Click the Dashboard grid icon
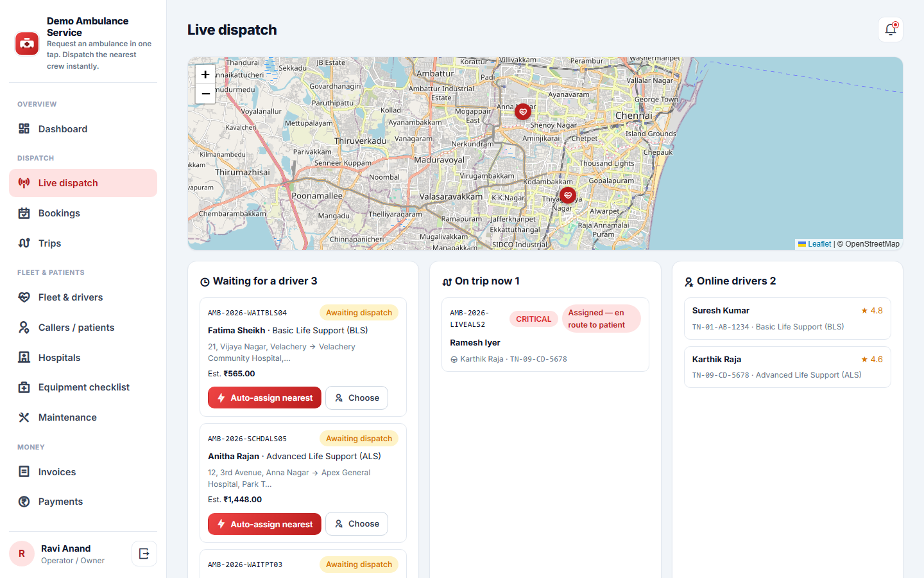The width and height of the screenshot is (924, 578). pyautogui.click(x=24, y=129)
